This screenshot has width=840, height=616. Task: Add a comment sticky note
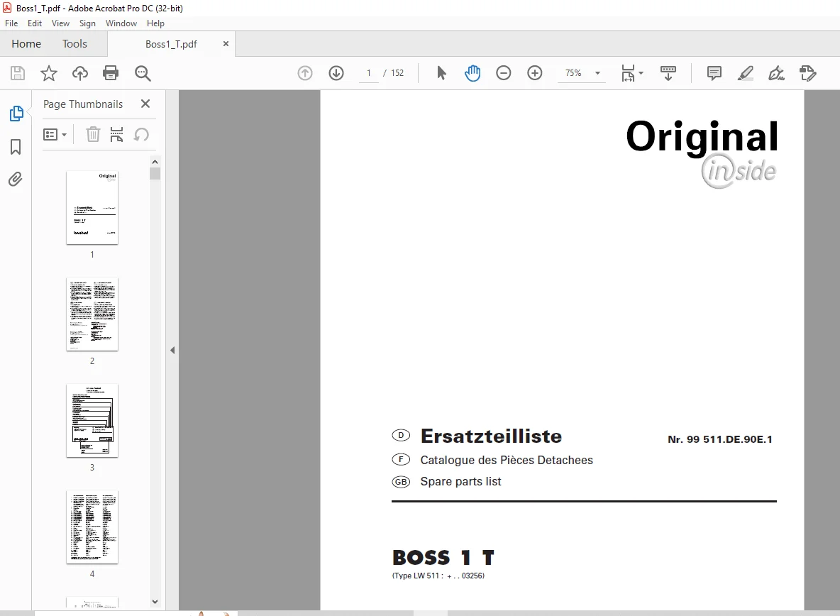[714, 73]
